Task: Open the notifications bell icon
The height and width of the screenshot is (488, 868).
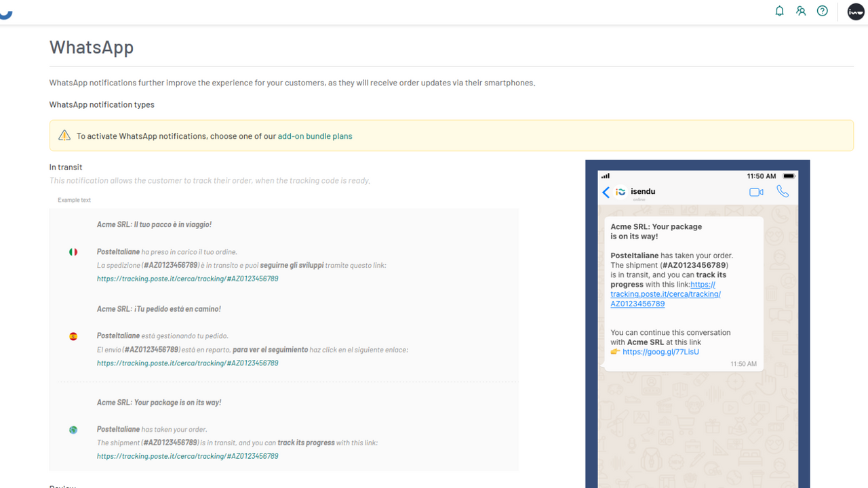Action: 780,11
